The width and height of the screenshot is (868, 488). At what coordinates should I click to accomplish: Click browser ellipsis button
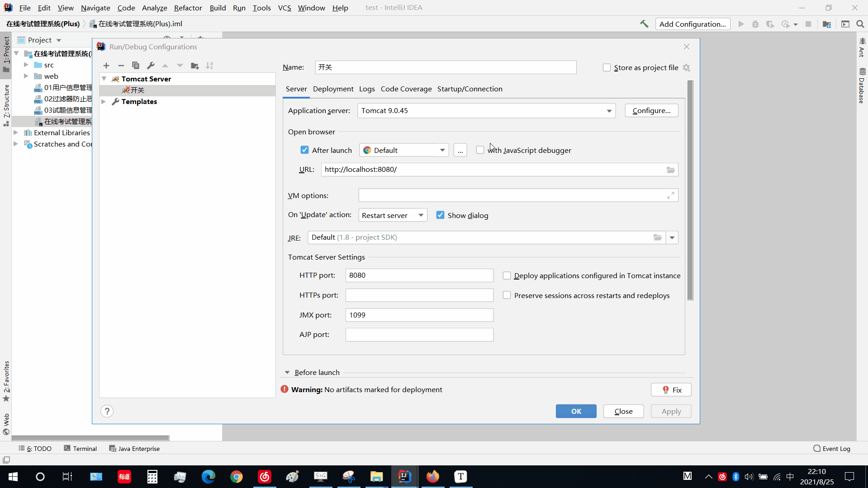click(x=460, y=150)
